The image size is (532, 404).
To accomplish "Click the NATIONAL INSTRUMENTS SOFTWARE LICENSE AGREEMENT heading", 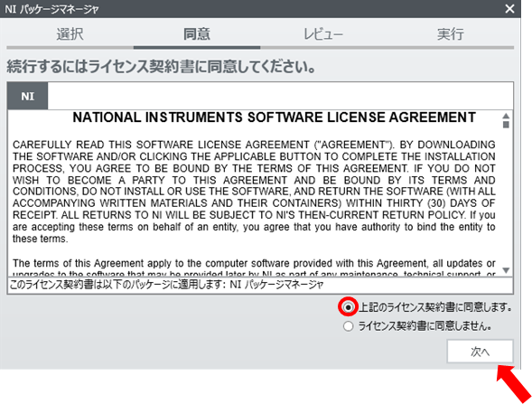I will tap(275, 117).
